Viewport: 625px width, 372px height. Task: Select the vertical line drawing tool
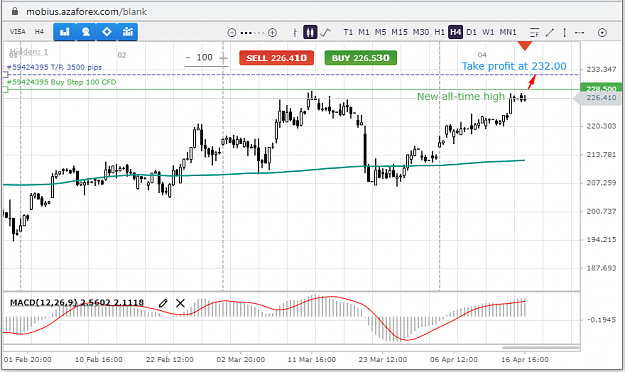[564, 33]
